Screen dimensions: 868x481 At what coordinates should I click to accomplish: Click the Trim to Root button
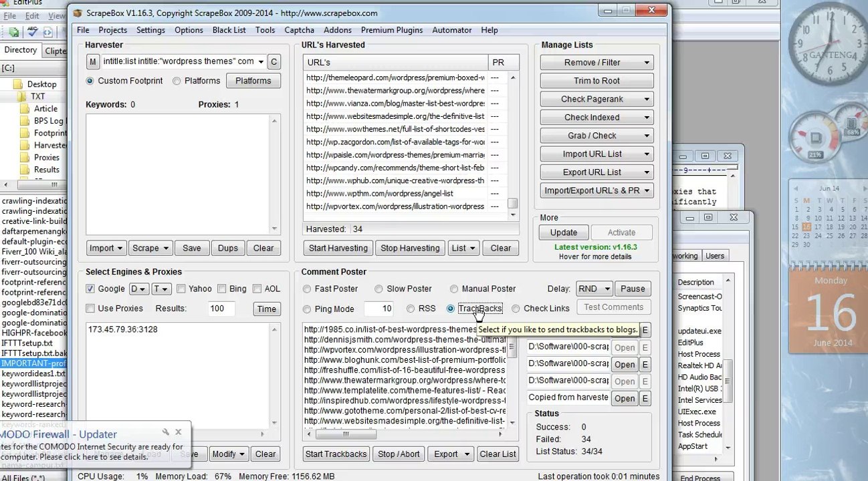tap(596, 81)
